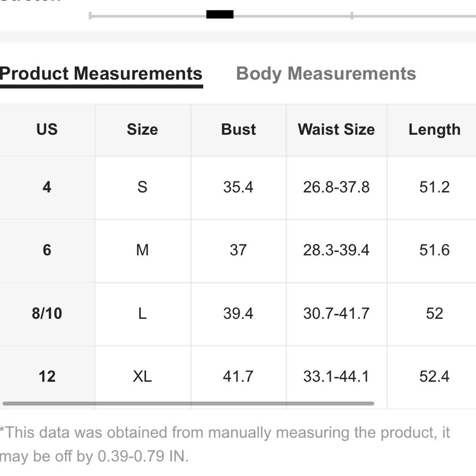476x476 pixels.
Task: Select the US size 12 row label
Action: (x=47, y=377)
